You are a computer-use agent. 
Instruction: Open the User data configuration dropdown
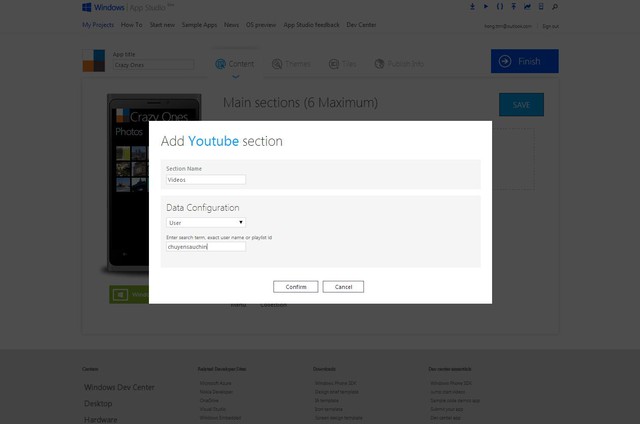point(205,222)
